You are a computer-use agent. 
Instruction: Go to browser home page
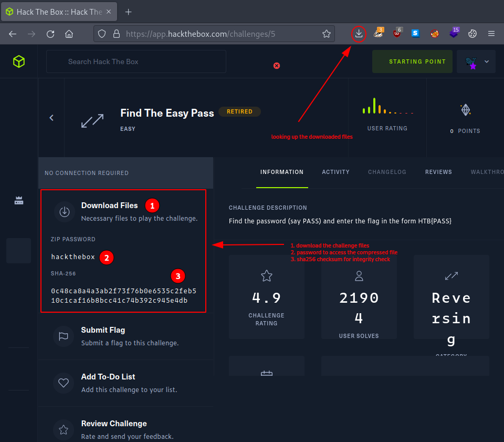point(69,34)
